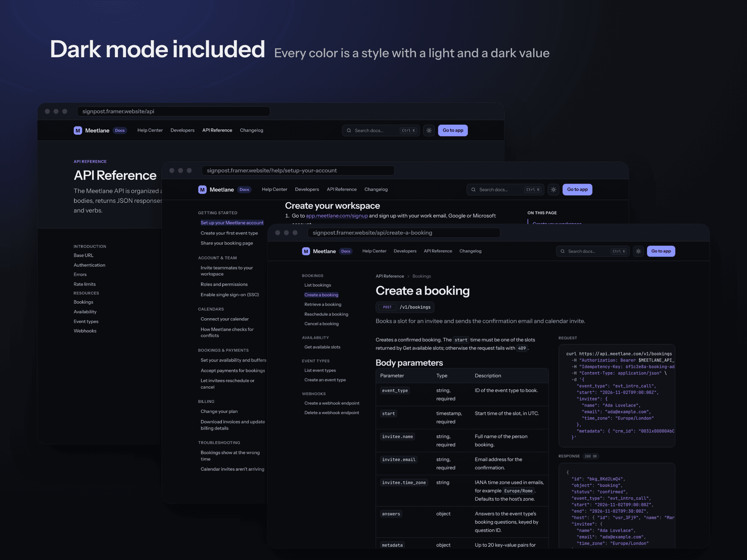Click the Meetlane logo in the back window
The height and width of the screenshot is (560, 747).
92,131
